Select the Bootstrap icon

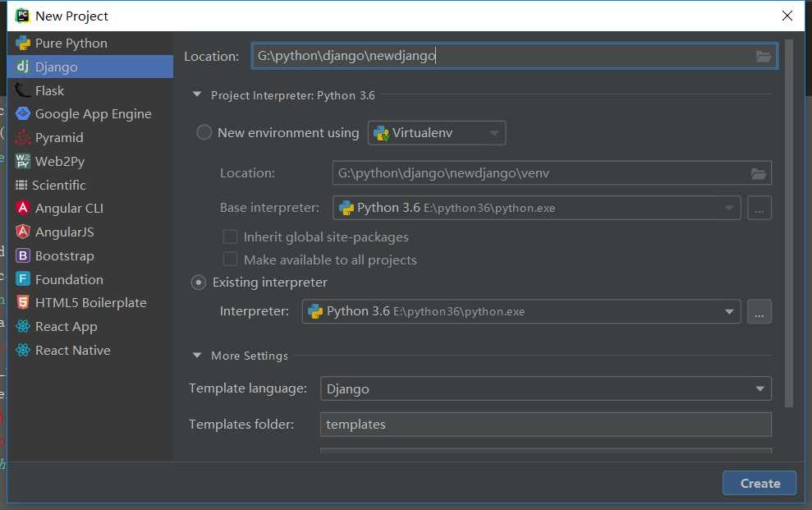[23, 255]
